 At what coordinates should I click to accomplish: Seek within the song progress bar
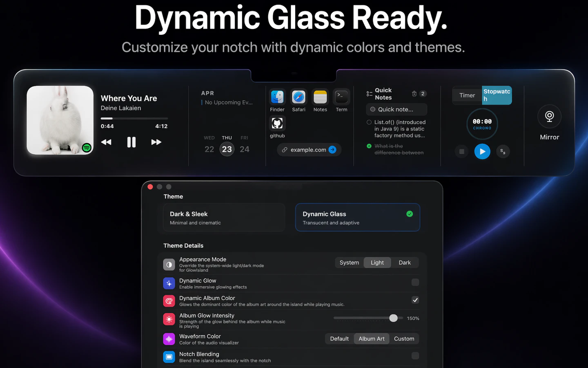[134, 119]
